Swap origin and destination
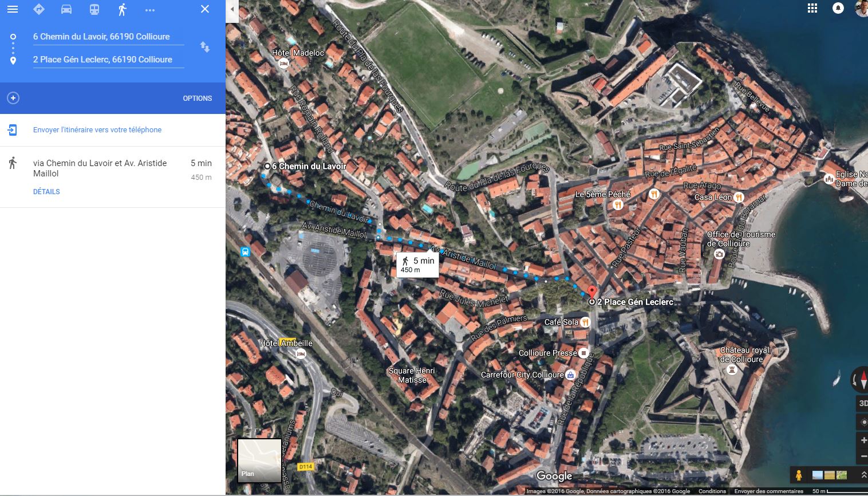The height and width of the screenshot is (496, 868). 204,47
